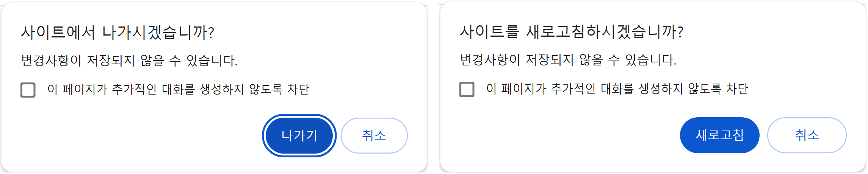This screenshot has width=868, height=174.
Task: Click the word 차단 in the reload-site dialog
Action: click(737, 89)
